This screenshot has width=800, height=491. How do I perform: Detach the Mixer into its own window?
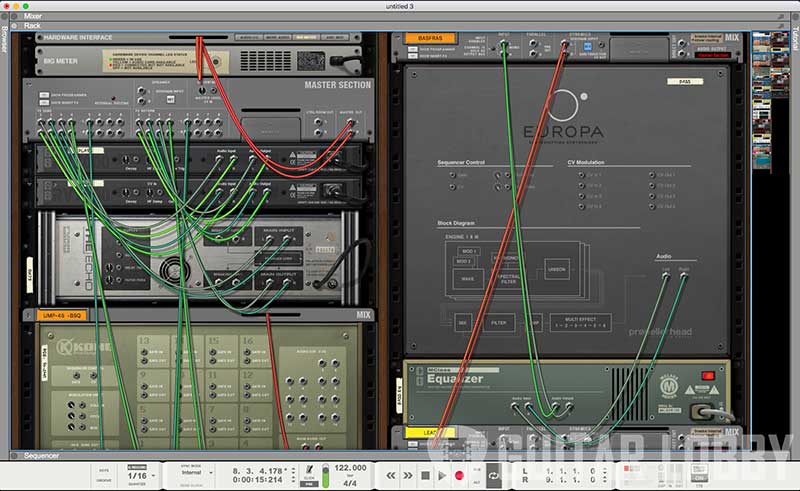[x=781, y=16]
